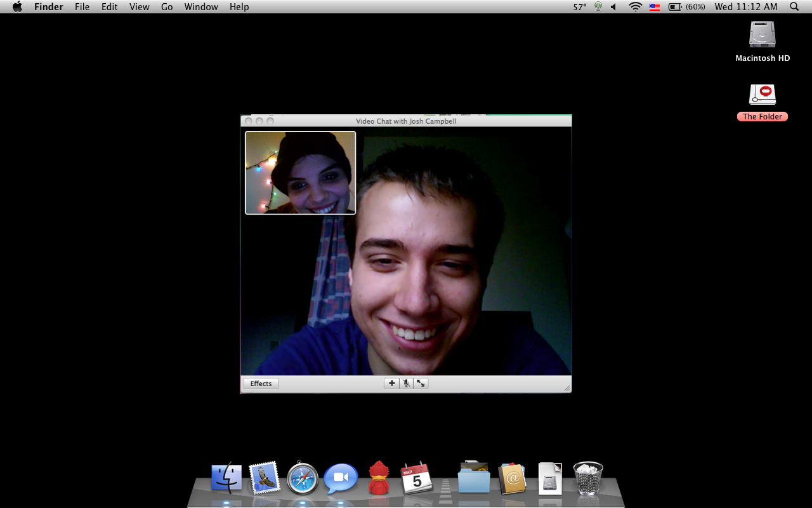Open the document stack in Dock
Screen dimensions: 812x508
coord(550,478)
